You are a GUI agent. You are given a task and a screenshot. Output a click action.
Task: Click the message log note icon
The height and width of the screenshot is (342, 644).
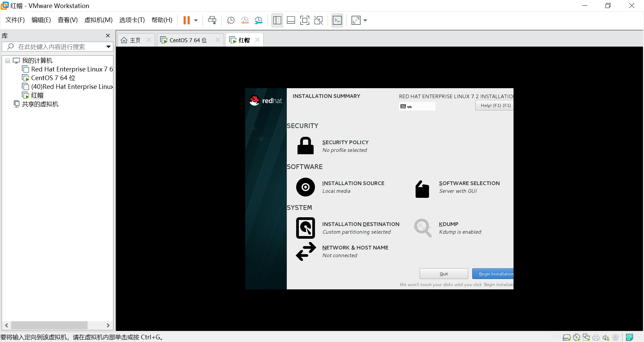pos(629,337)
